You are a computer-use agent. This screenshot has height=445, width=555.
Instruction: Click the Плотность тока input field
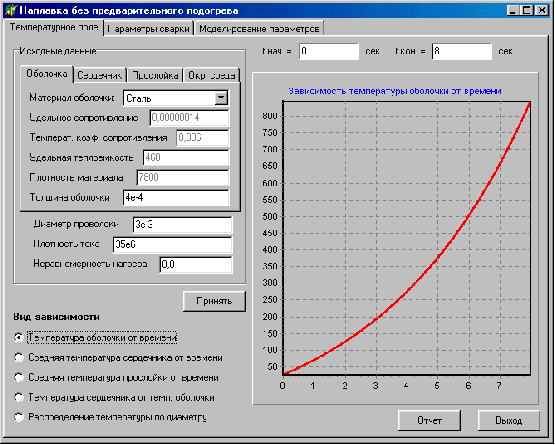click(172, 244)
